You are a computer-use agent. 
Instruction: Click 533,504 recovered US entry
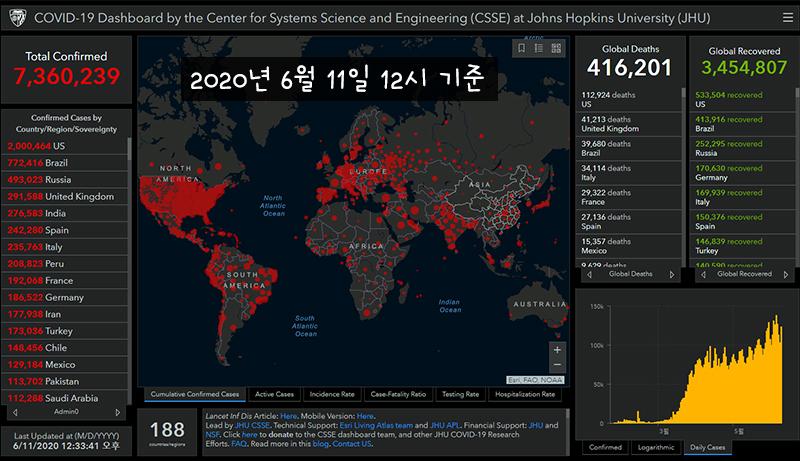743,99
